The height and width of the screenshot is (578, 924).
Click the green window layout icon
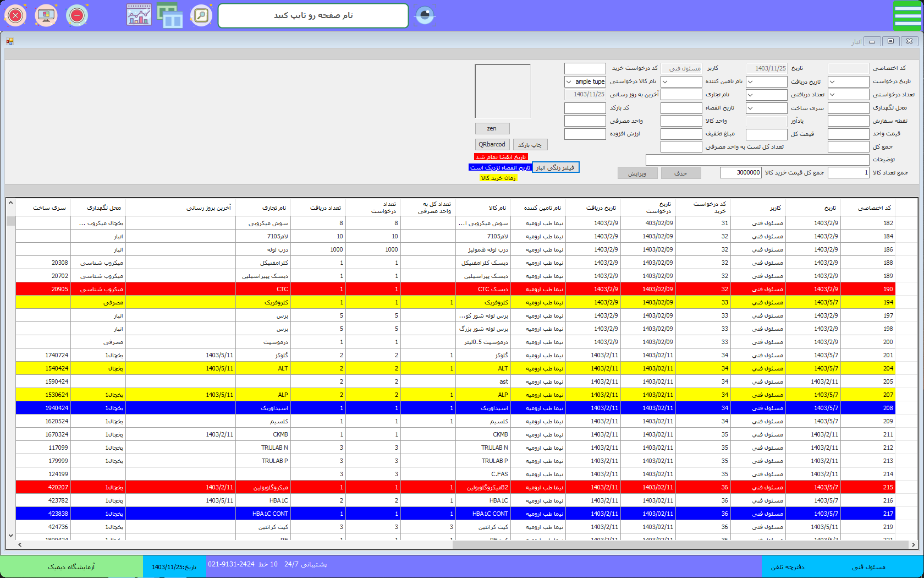(170, 15)
